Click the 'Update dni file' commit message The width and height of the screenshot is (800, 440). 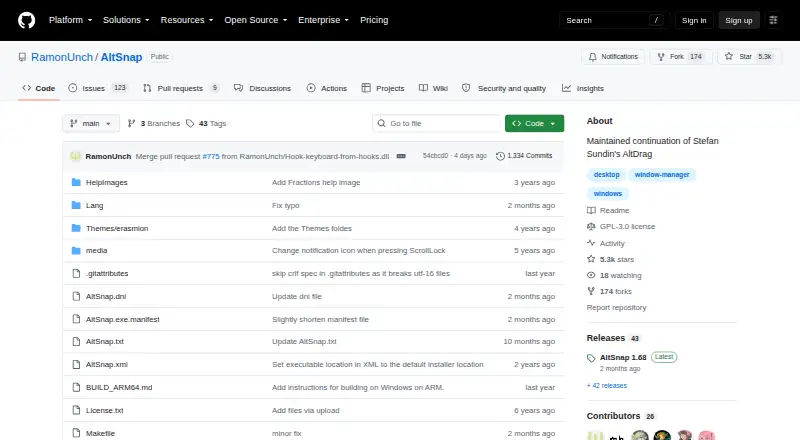[x=297, y=297]
